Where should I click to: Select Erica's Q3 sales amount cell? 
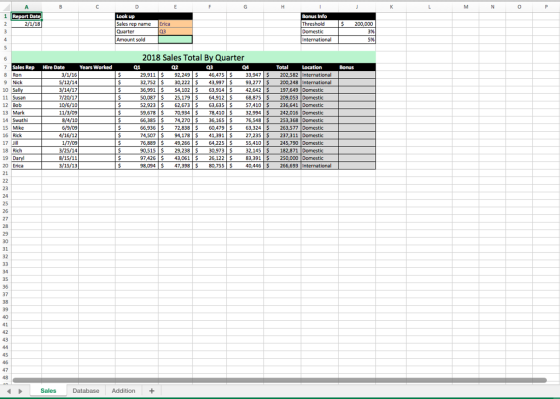(210, 166)
